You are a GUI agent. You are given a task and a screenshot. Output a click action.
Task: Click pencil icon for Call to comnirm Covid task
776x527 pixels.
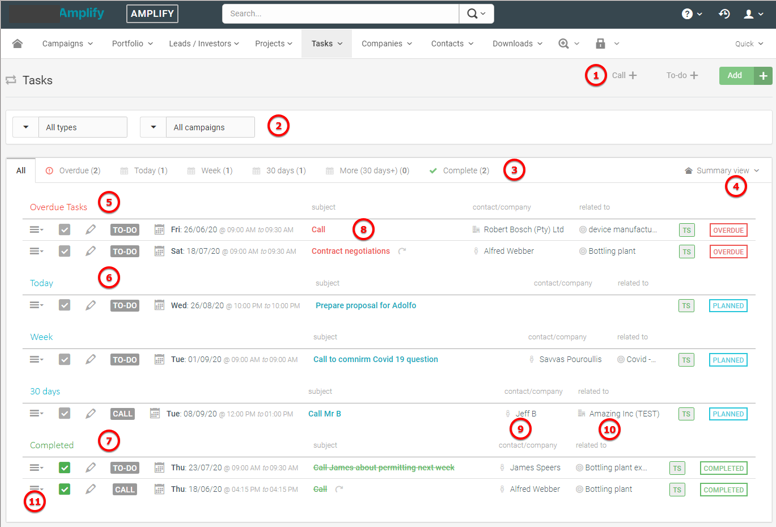90,359
